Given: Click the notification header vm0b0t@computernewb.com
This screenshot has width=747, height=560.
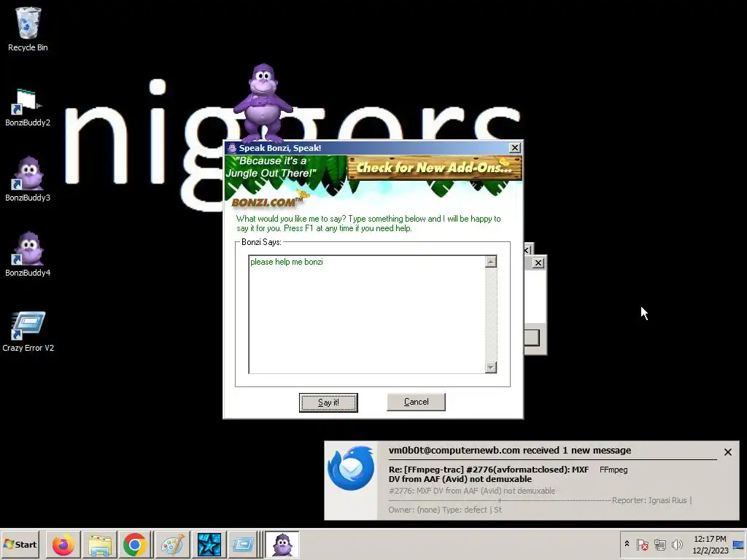Looking at the screenshot, I should tap(510, 451).
